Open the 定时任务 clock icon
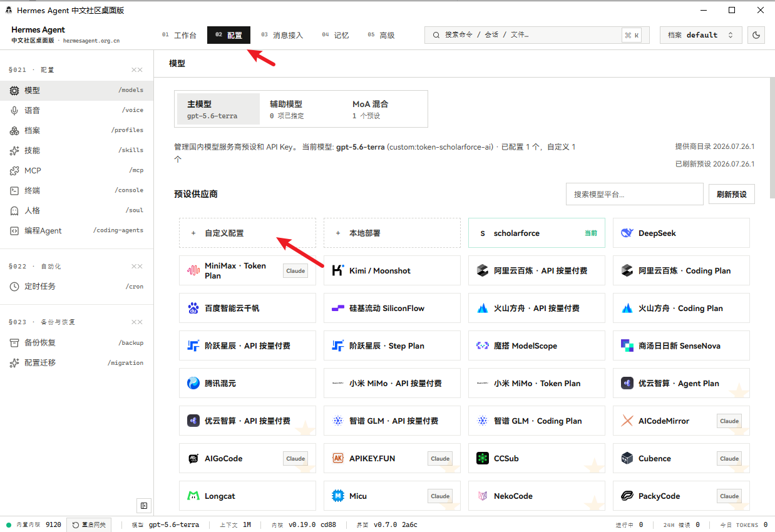775x532 pixels. pos(14,286)
